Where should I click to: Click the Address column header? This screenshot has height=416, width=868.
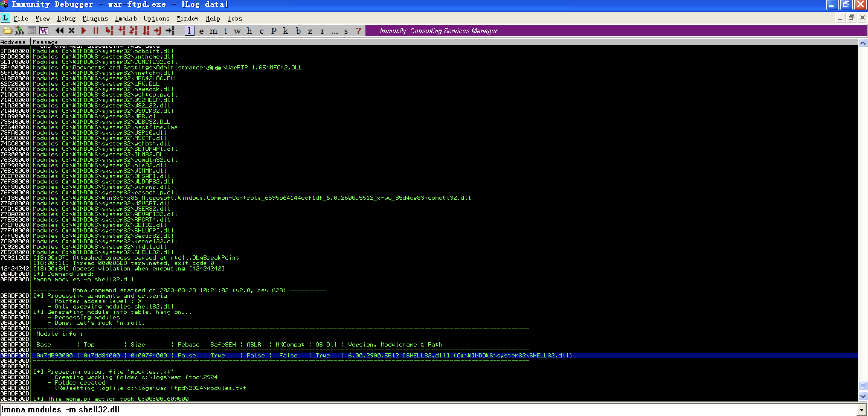coord(15,42)
